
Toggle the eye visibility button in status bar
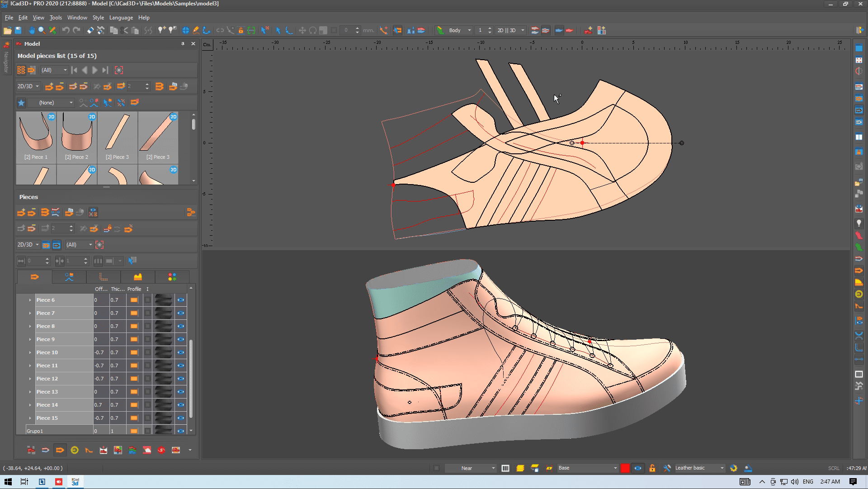coord(638,468)
